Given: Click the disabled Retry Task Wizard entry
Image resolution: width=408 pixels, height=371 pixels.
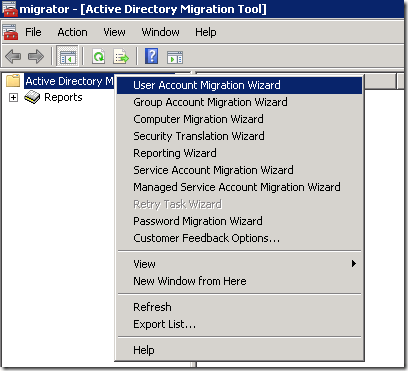Looking at the screenshot, I should pyautogui.click(x=239, y=204).
